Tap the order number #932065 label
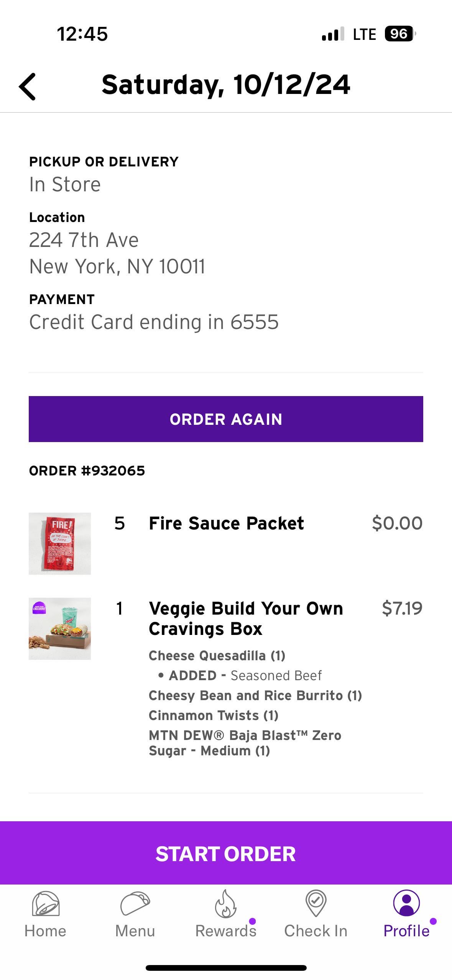This screenshot has width=452, height=980. coord(87,471)
